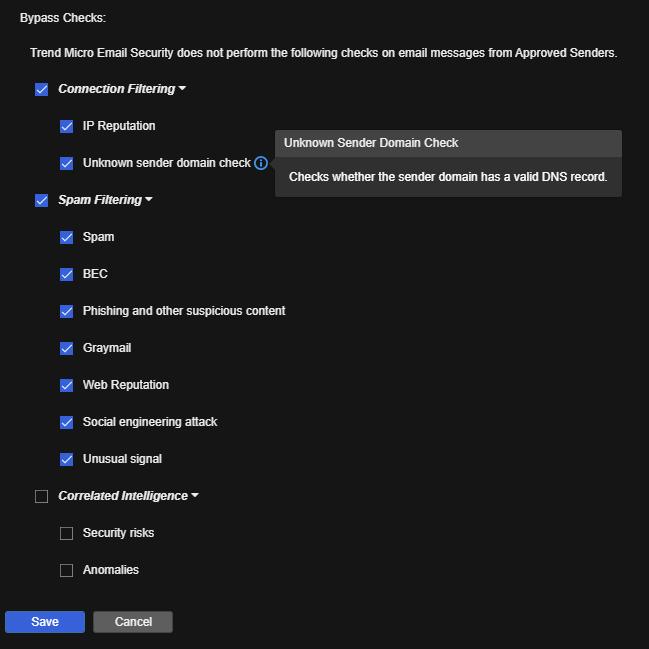Uncheck the Connection Filtering checkbox
Viewport: 649px width, 649px height.
[42, 90]
